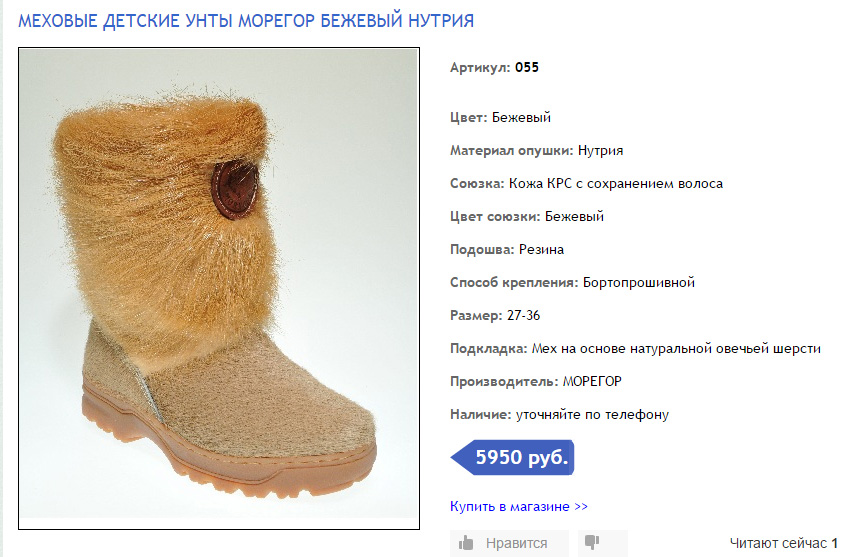The width and height of the screenshot is (864, 557).
Task: Open the Купить в магазине link
Action: tap(519, 506)
